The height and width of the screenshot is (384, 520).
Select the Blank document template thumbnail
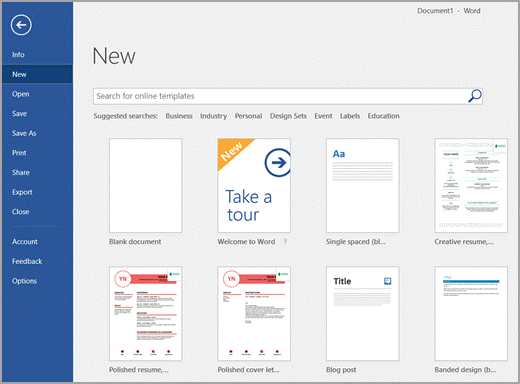pos(146,186)
